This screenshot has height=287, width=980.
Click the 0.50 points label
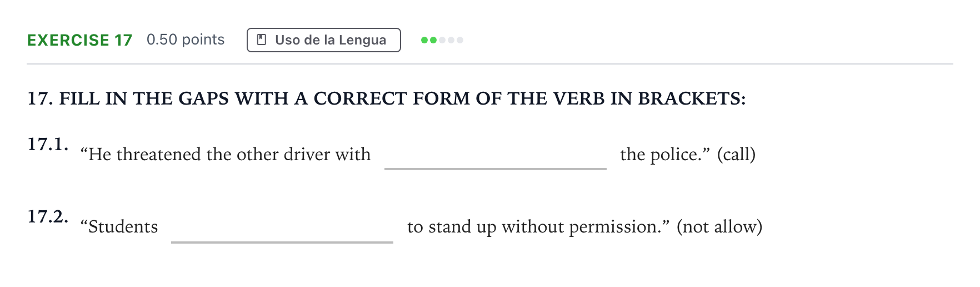pyautogui.click(x=186, y=39)
